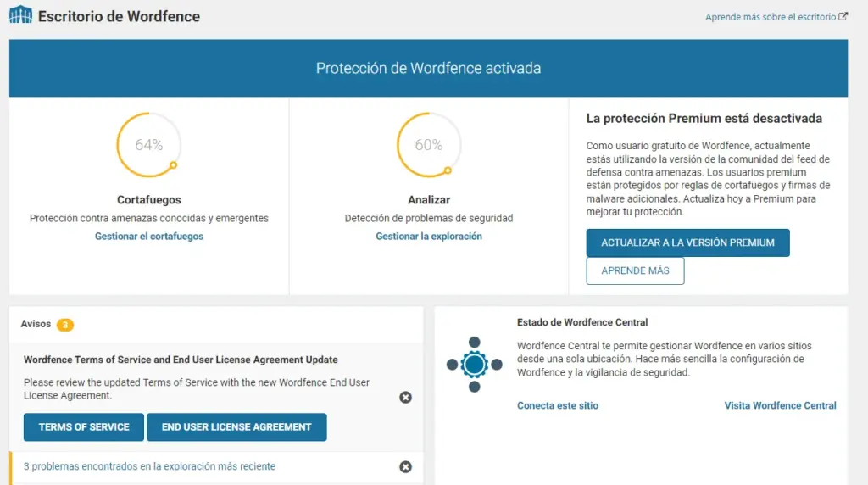This screenshot has height=485, width=868.
Task: Dismiss the 3 problemas encontrados notice
Action: coord(405,466)
